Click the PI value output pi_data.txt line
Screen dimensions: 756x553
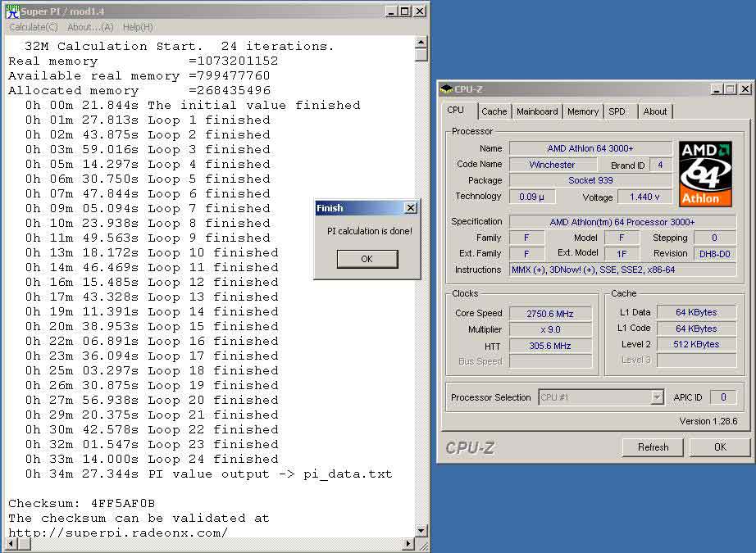pyautogui.click(x=209, y=474)
